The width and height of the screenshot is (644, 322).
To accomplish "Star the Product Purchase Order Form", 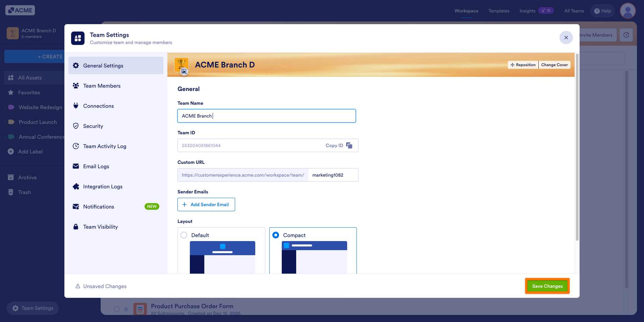I will click(126, 309).
